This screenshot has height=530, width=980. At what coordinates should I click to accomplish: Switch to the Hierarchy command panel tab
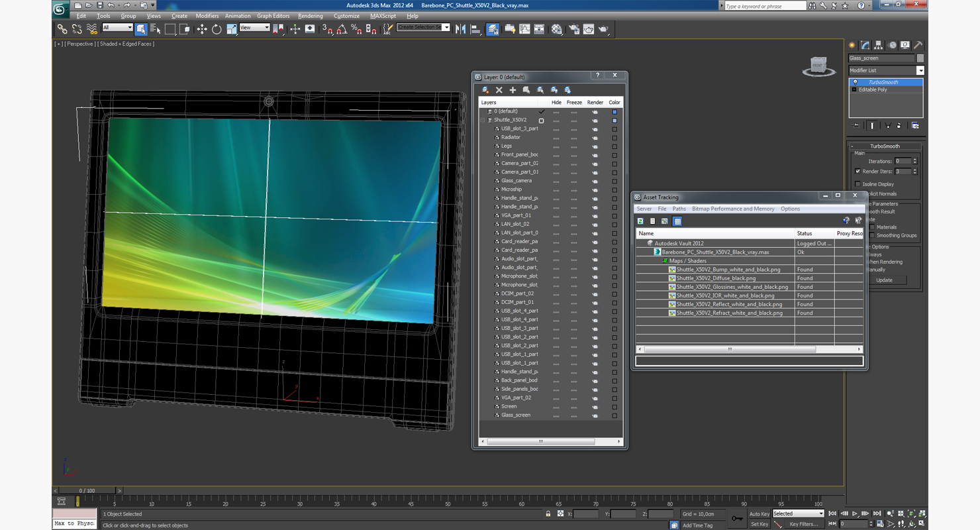[x=879, y=46]
